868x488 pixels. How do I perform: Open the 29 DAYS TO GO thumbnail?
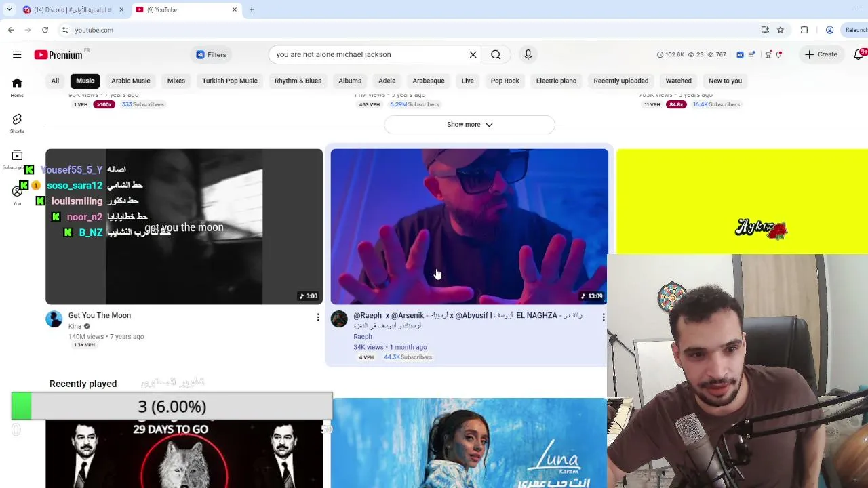tap(184, 454)
